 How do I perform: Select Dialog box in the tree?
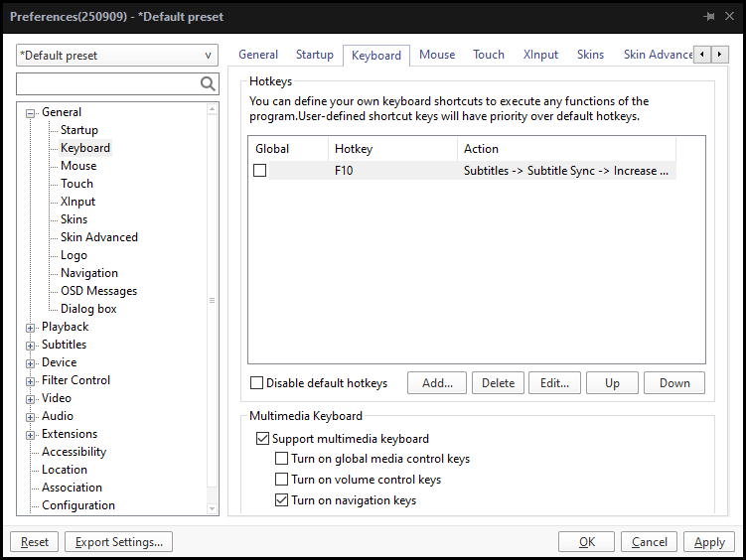click(x=88, y=309)
